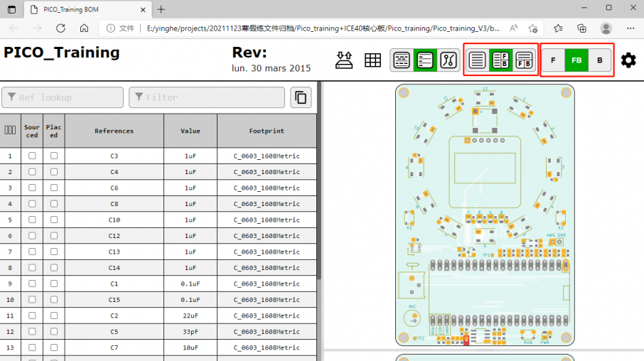
Task: Open the settings gear menu
Action: (628, 60)
